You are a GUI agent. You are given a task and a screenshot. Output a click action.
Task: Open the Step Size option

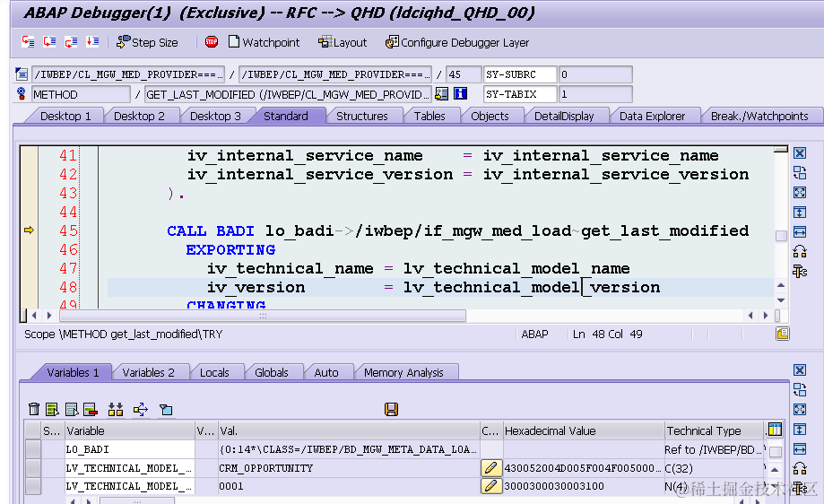pos(148,42)
